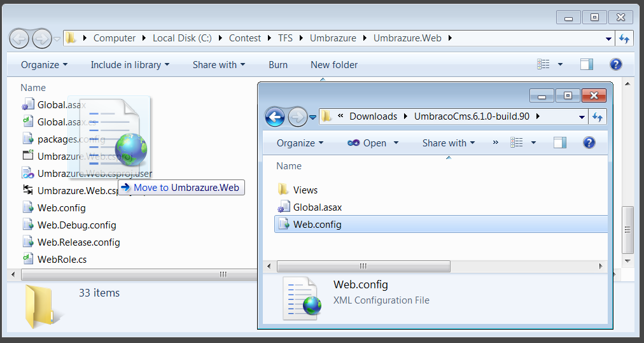Open help in Downloads window

[x=589, y=143]
